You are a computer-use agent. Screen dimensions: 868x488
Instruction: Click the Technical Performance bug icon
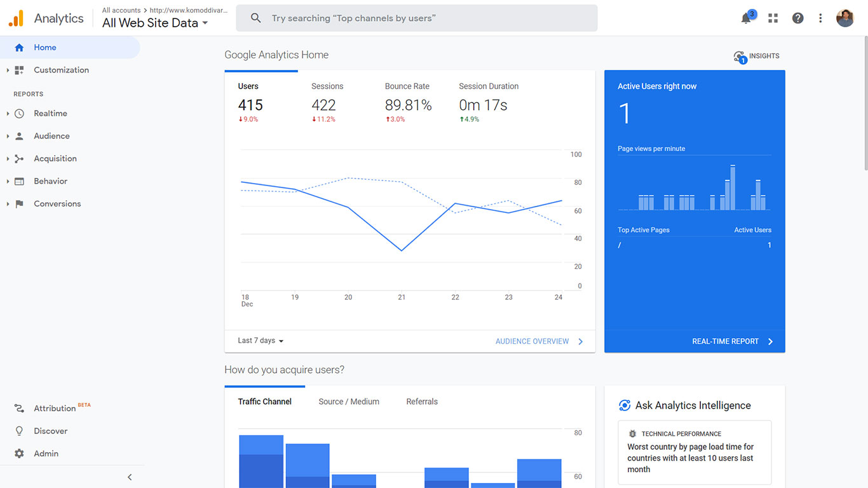632,434
